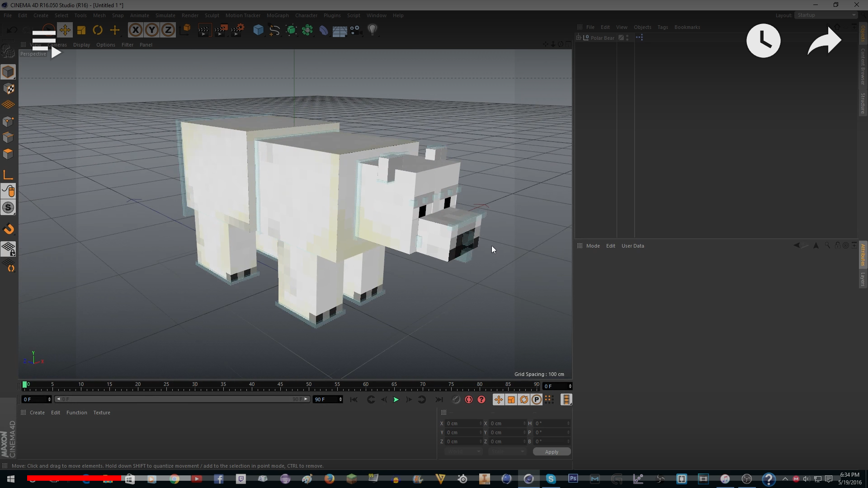Open Material Manager Create menu

(37, 413)
